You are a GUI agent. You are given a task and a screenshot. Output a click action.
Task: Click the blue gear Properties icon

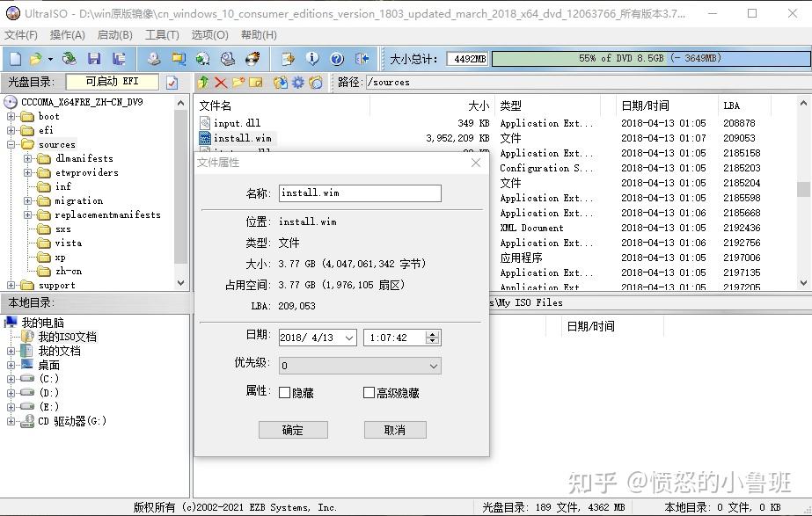tap(297, 82)
